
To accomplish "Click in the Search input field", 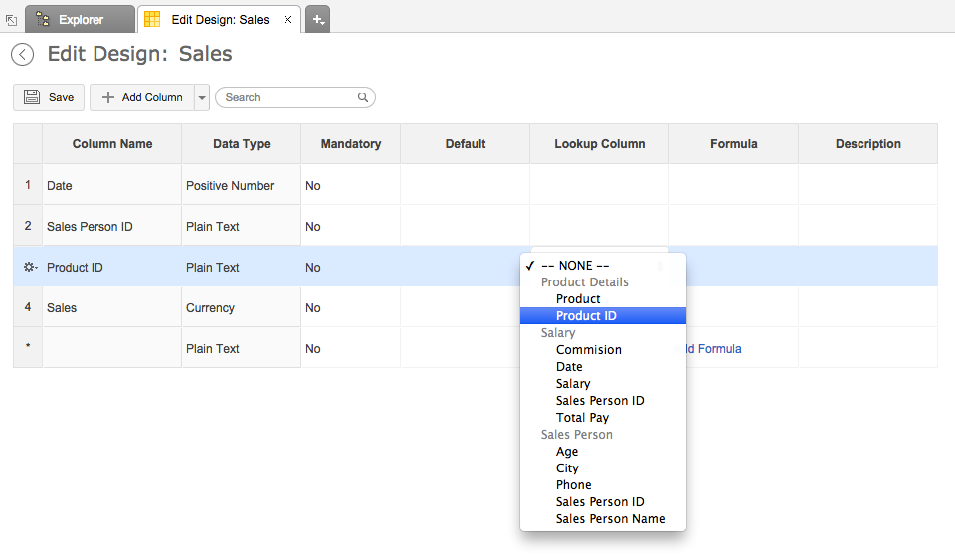I will (288, 97).
